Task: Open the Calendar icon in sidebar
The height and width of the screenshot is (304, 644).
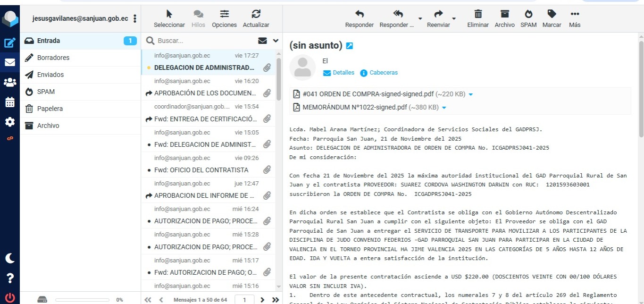Action: 10,102
